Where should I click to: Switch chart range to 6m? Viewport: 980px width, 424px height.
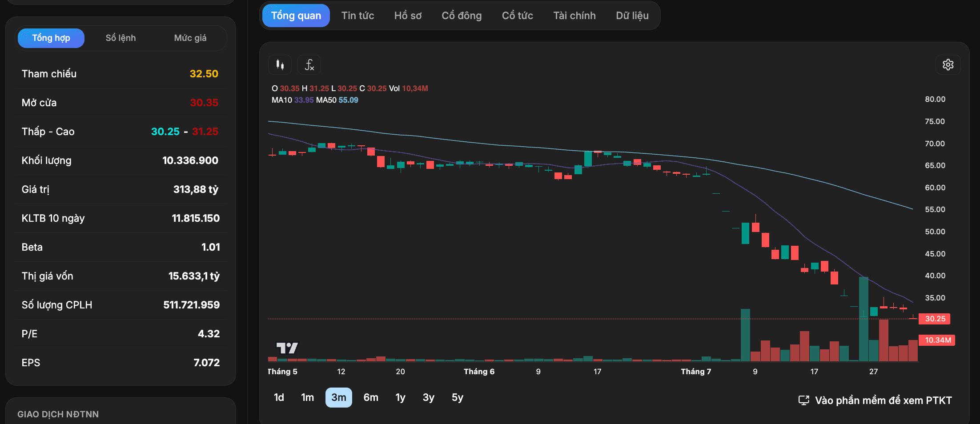[371, 397]
